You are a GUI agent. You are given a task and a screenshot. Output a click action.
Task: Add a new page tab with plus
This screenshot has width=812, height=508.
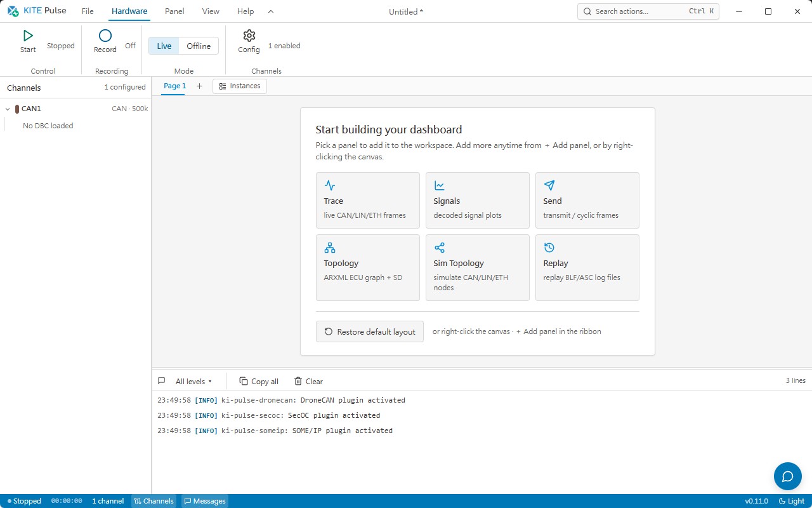pos(199,86)
